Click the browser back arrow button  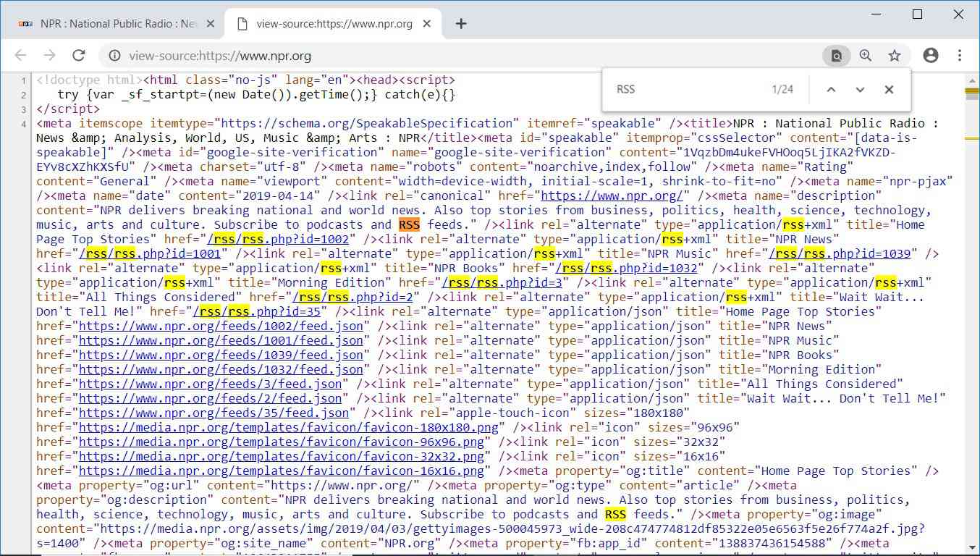(x=20, y=56)
